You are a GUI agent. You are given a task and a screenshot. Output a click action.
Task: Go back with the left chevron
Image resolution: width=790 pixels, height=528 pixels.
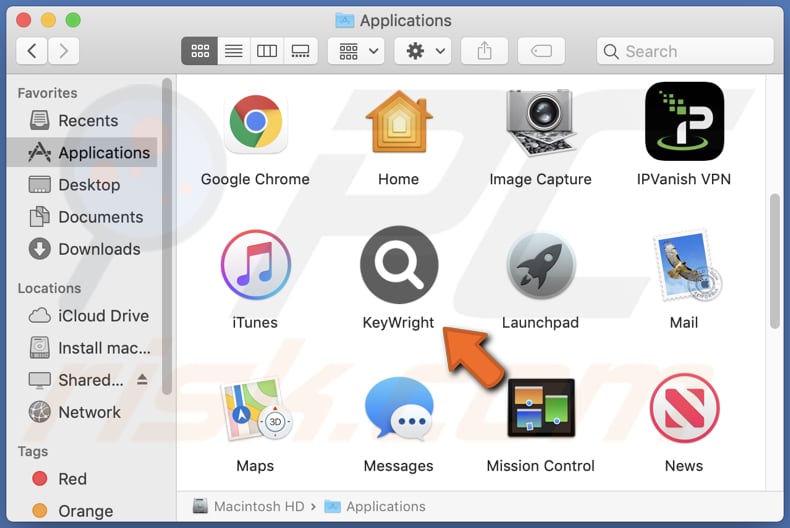[32, 51]
